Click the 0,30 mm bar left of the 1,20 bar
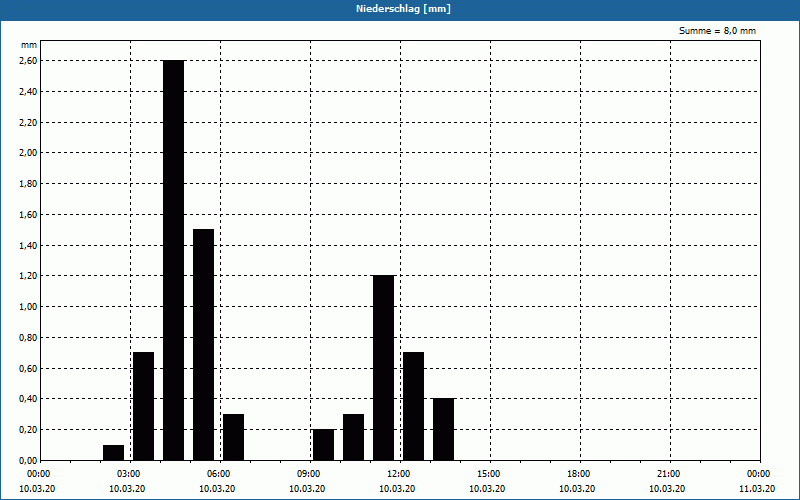The width and height of the screenshot is (800, 500). click(354, 437)
